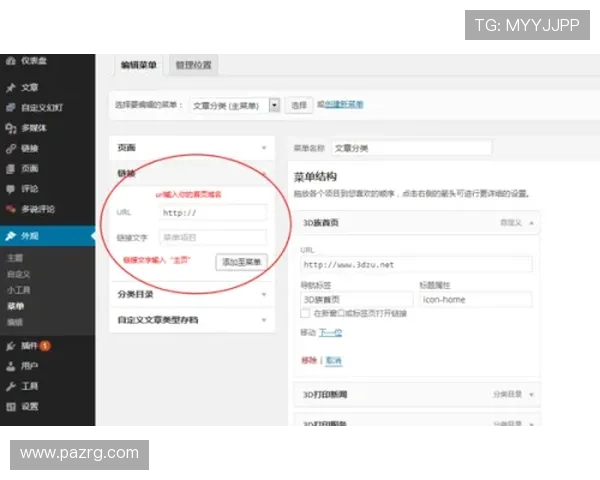Click the 取消 link
This screenshot has width=600, height=480.
click(x=333, y=360)
